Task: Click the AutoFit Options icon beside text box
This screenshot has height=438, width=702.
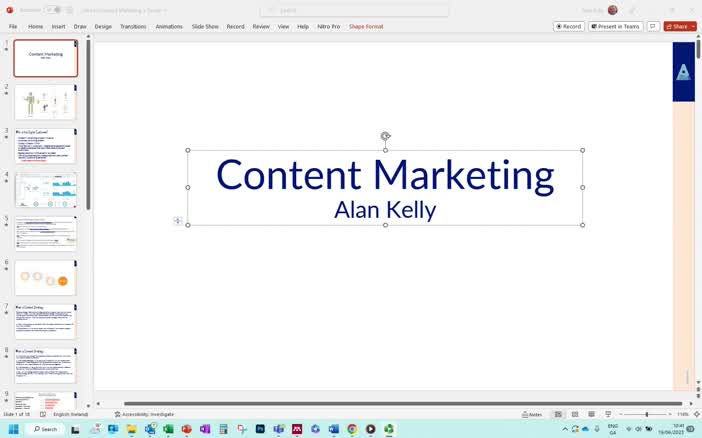Action: (x=178, y=220)
